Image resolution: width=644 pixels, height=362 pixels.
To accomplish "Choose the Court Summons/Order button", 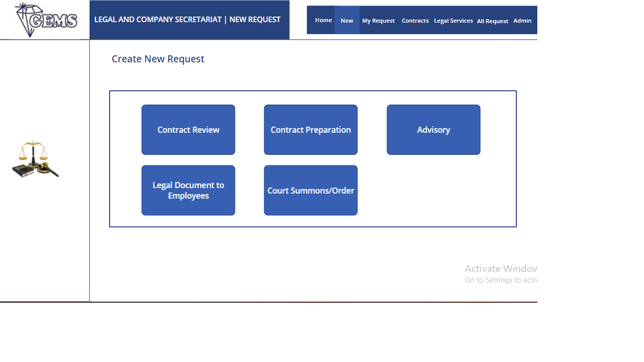I will tap(311, 190).
